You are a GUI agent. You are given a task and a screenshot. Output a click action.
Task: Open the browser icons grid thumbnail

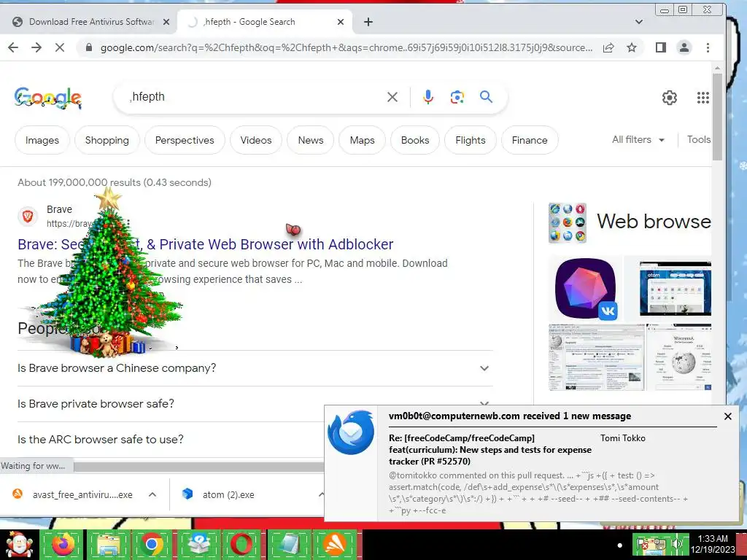pos(568,223)
